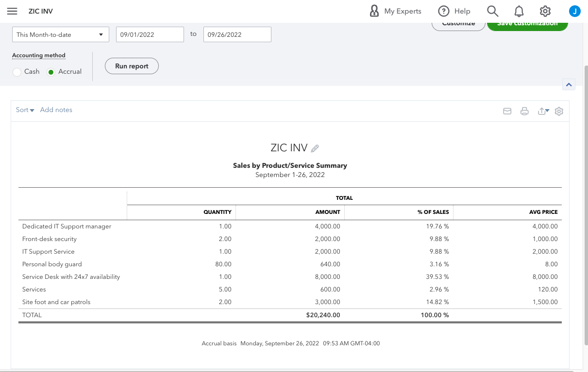
Task: Open the hamburger navigation menu
Action: coord(12,11)
